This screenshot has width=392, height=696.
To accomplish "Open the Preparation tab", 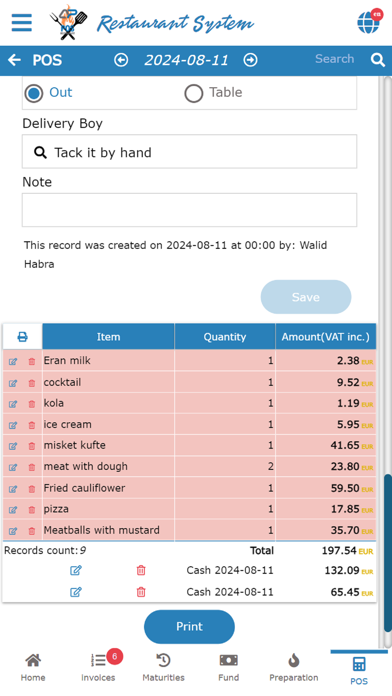I will pos(294,668).
